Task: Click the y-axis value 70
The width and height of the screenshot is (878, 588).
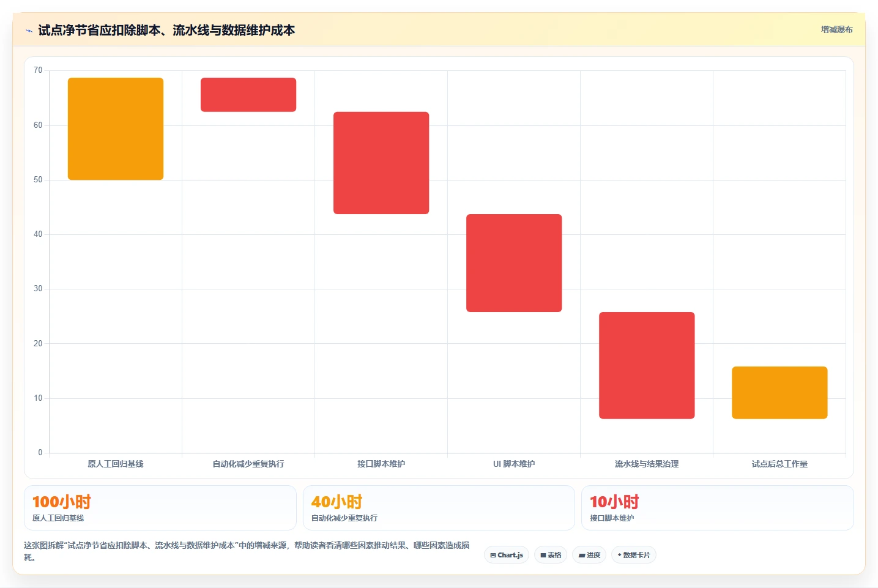Action: [38, 70]
